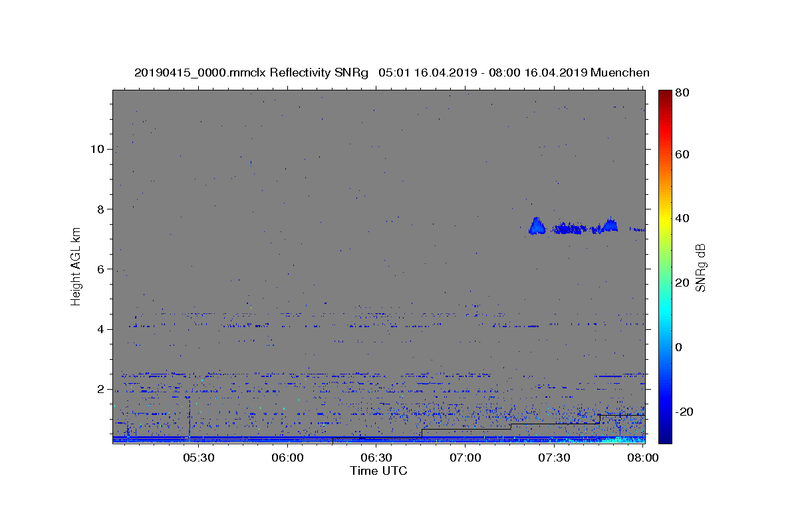Click the 08:00 time tick label
Screen dimensions: 798x532
click(x=643, y=458)
